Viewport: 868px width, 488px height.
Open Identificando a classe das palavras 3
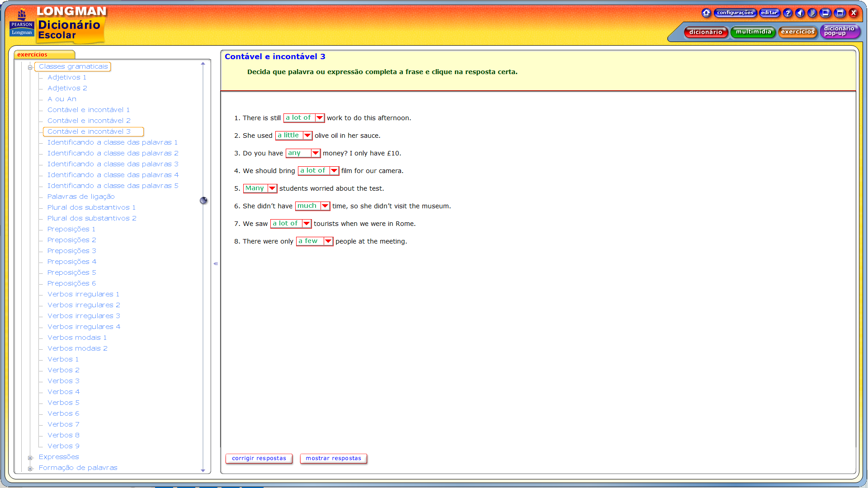113,164
